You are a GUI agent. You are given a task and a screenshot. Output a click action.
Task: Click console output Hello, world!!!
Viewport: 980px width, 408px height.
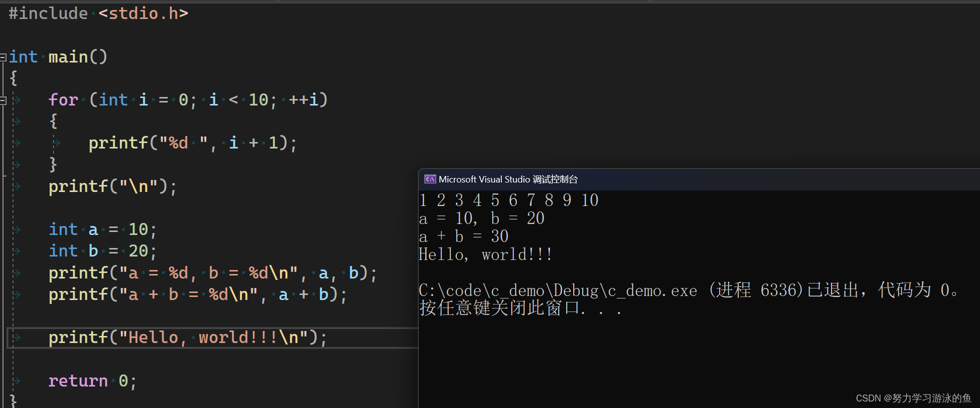[x=485, y=254]
